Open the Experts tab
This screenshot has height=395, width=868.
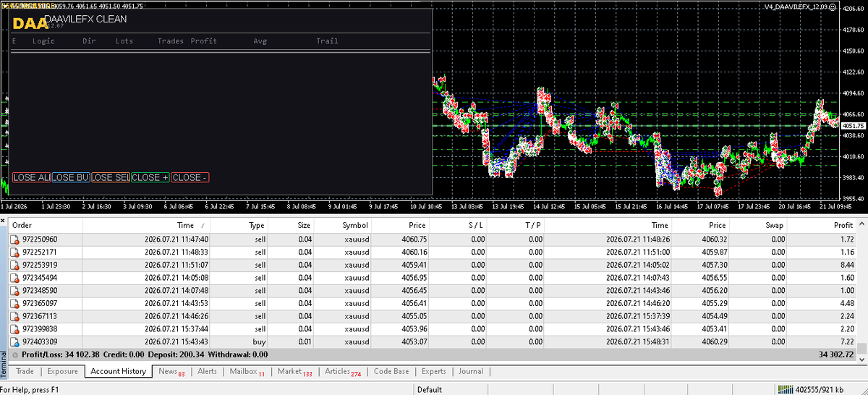[433, 372]
